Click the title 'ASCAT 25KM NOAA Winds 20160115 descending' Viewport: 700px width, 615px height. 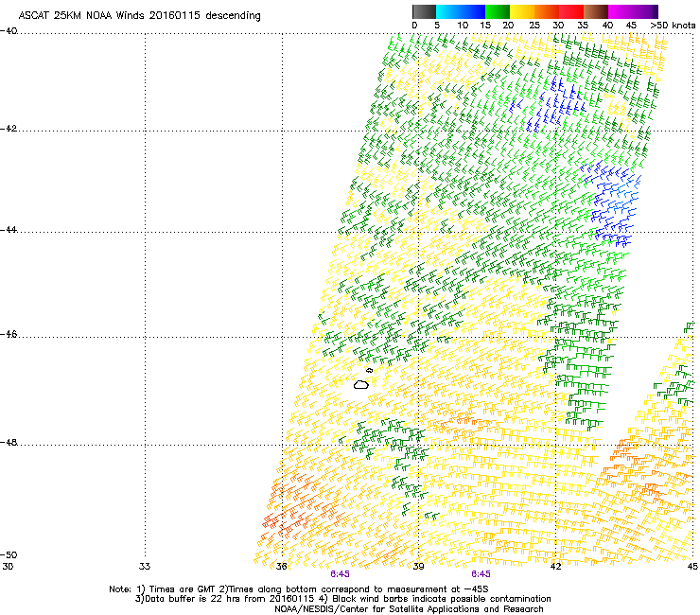pyautogui.click(x=139, y=15)
